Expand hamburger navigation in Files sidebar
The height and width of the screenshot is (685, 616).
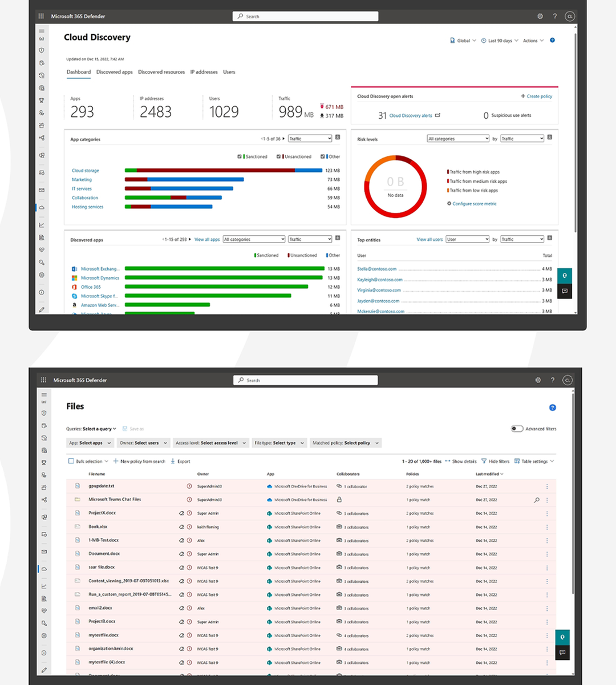tap(44, 394)
